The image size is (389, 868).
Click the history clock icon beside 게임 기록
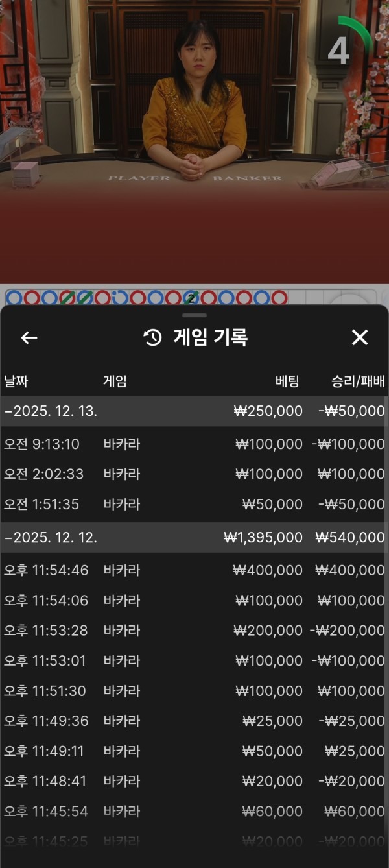coord(152,337)
